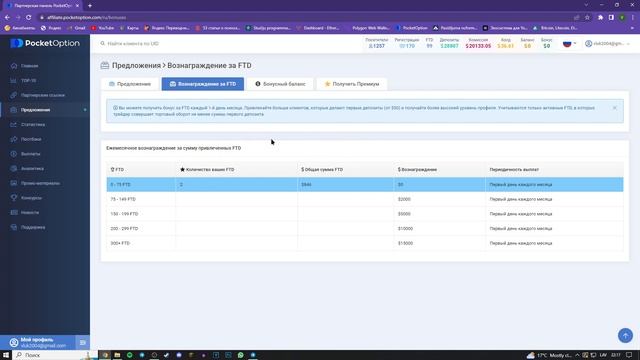Click the $10000 reward cell
Viewport: 640px width, 360px height.
pyautogui.click(x=440, y=229)
